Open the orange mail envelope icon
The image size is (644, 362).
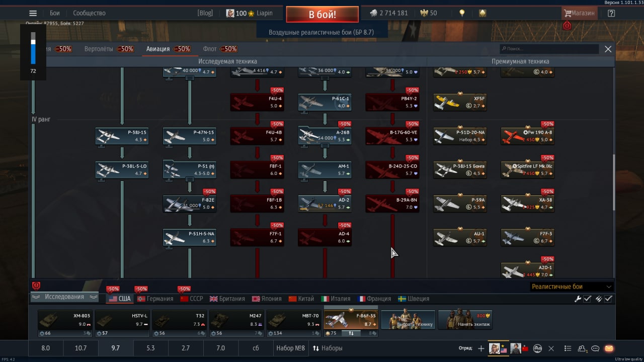609,348
